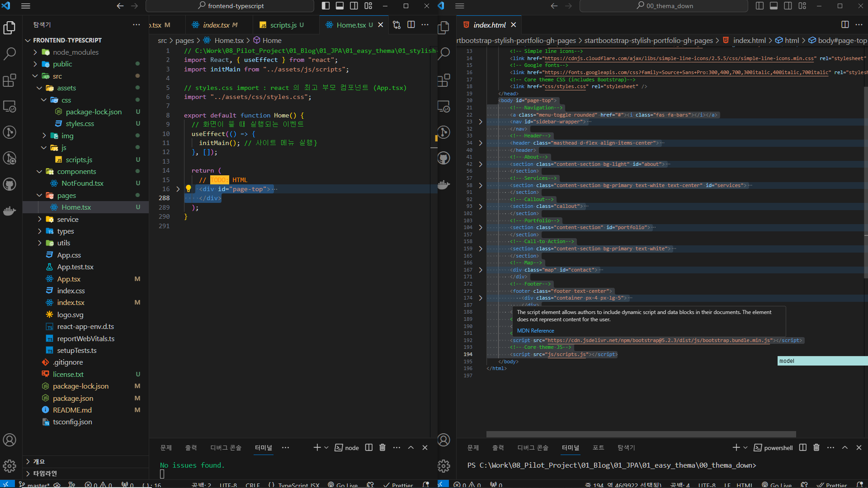The height and width of the screenshot is (488, 868).
Task: Open terminal profile dropdown next to powershell
Action: click(745, 447)
